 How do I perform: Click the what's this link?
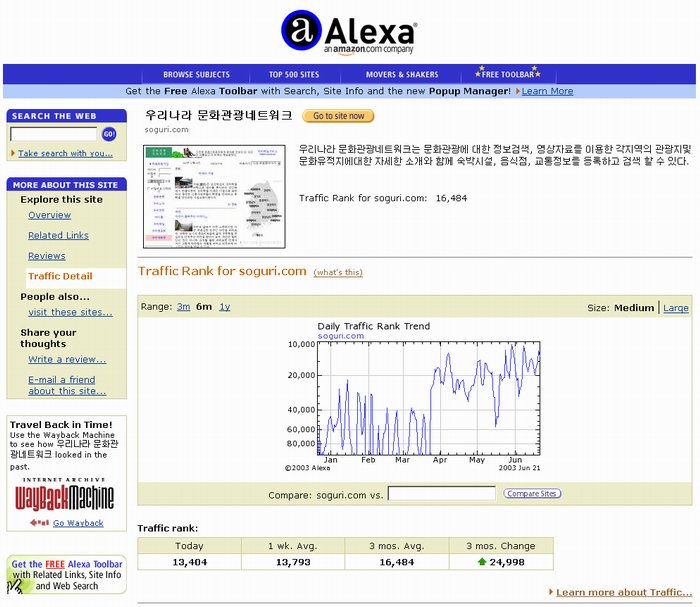338,272
